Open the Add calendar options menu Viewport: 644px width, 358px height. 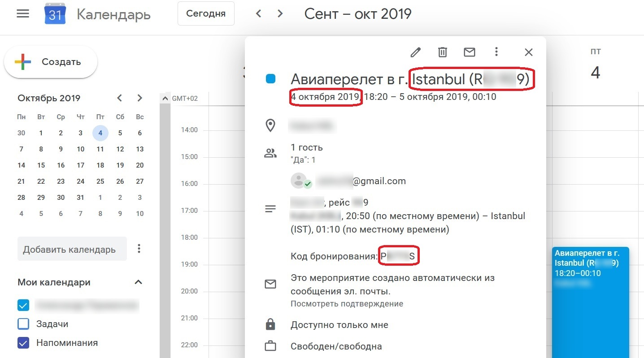tap(139, 249)
